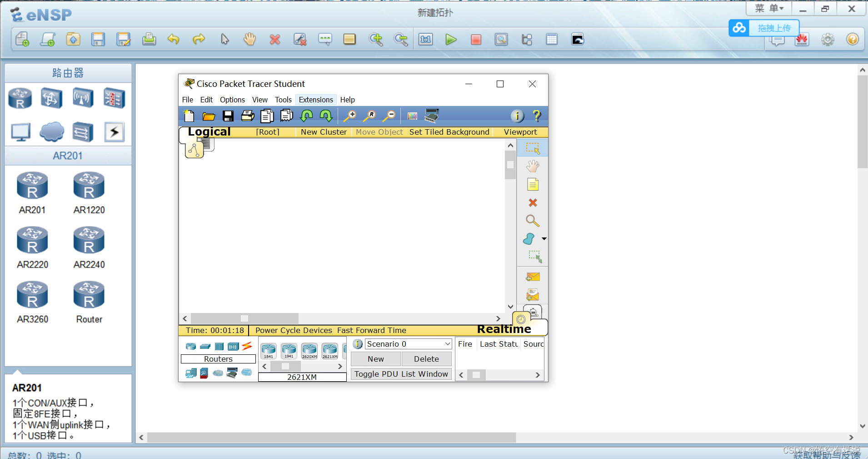Click Toggle PDU List Window button
The height and width of the screenshot is (459, 868).
tap(401, 374)
